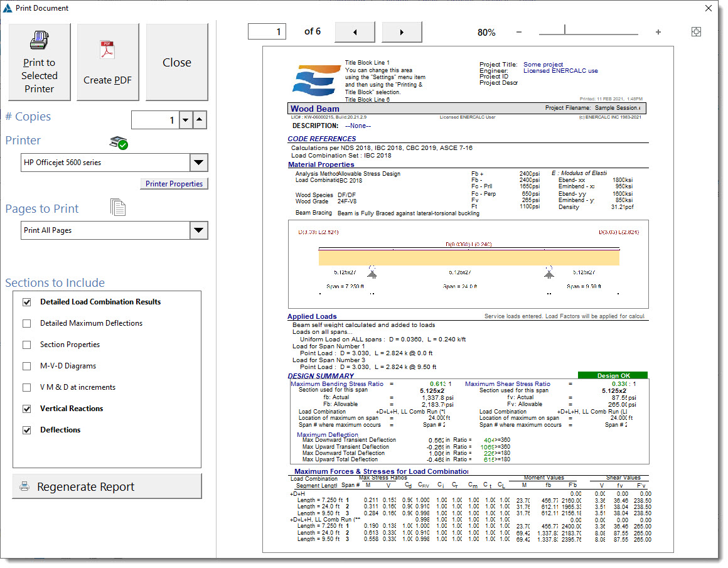Check the M-V-D Diagrams option
Screen dimensions: 728x568
(x=27, y=366)
